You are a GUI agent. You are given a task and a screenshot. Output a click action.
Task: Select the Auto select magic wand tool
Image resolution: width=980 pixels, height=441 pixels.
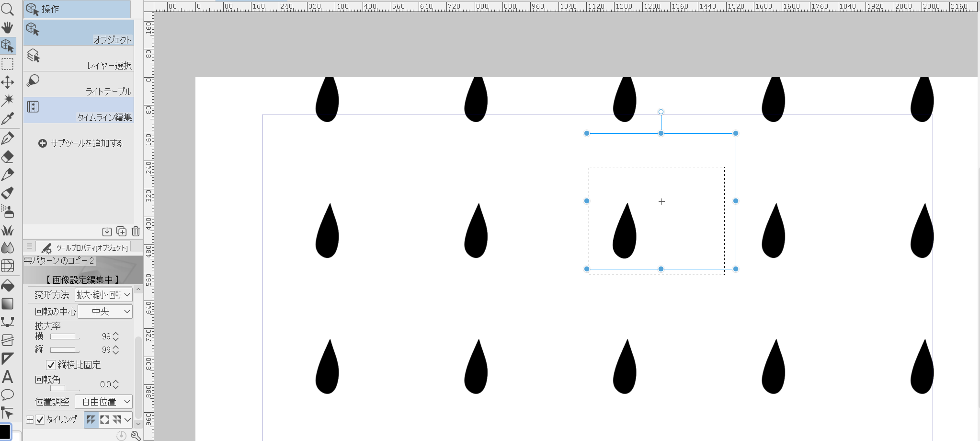8,100
